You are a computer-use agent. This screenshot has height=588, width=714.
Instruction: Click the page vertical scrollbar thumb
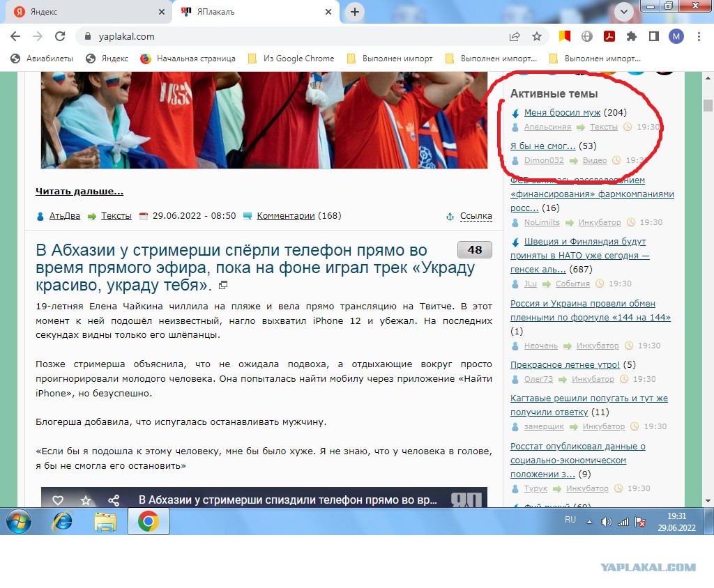708,105
